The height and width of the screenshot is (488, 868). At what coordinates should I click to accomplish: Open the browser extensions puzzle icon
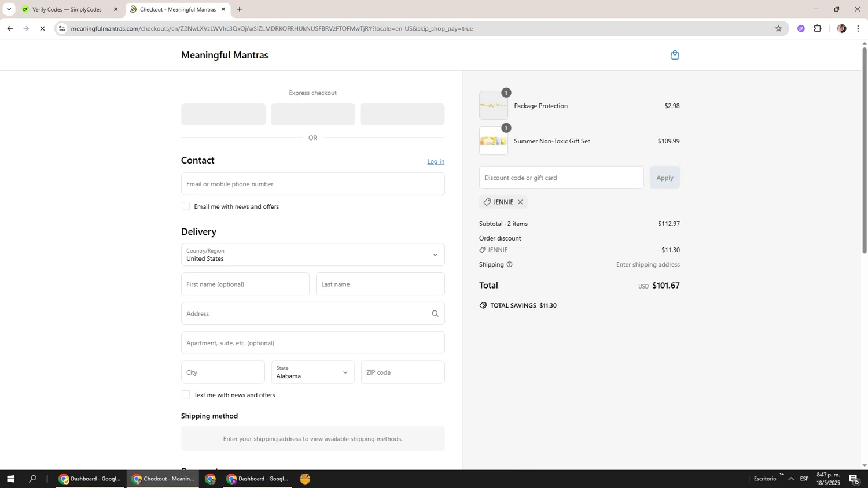[818, 28]
